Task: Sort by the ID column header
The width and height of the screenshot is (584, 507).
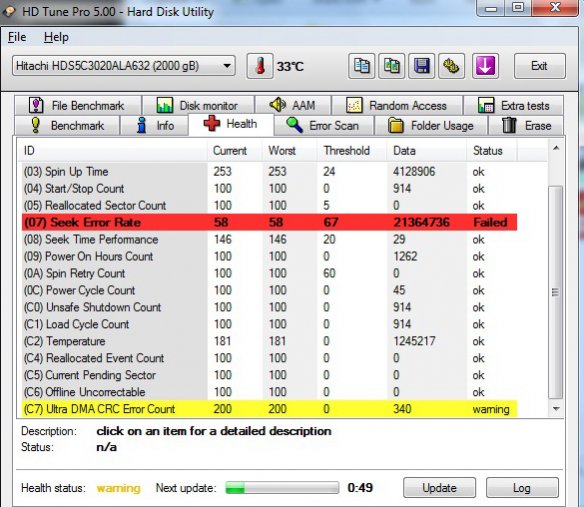Action: (x=112, y=150)
